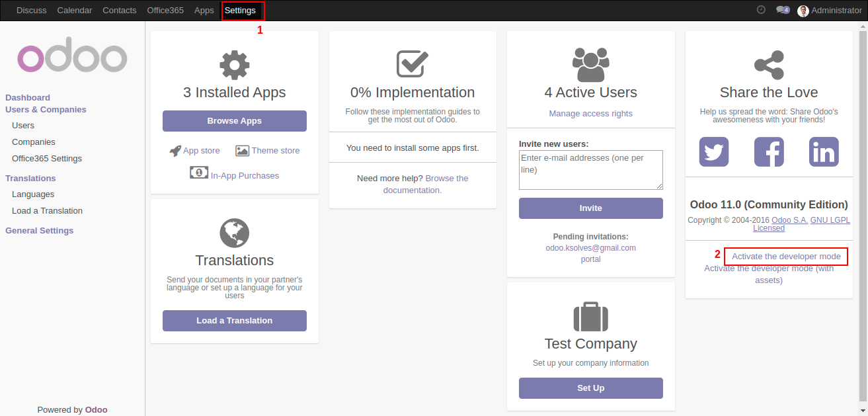Click the group-of-users icon above Active Users
This screenshot has height=416, width=868.
click(x=590, y=65)
